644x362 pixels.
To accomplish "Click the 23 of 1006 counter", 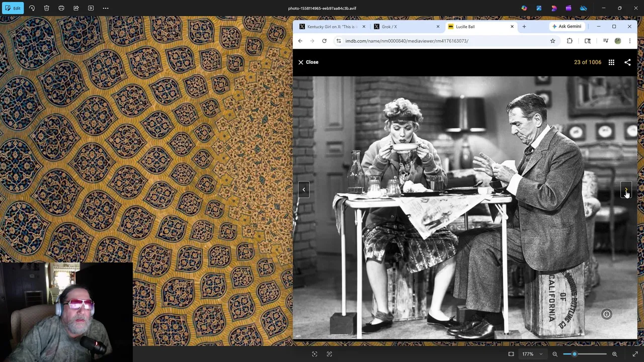I will 588,62.
